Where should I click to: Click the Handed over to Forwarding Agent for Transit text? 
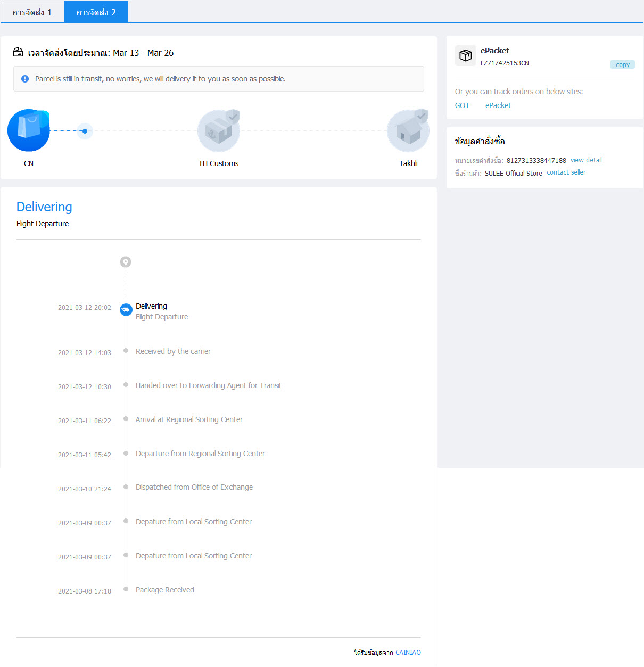pyautogui.click(x=209, y=385)
